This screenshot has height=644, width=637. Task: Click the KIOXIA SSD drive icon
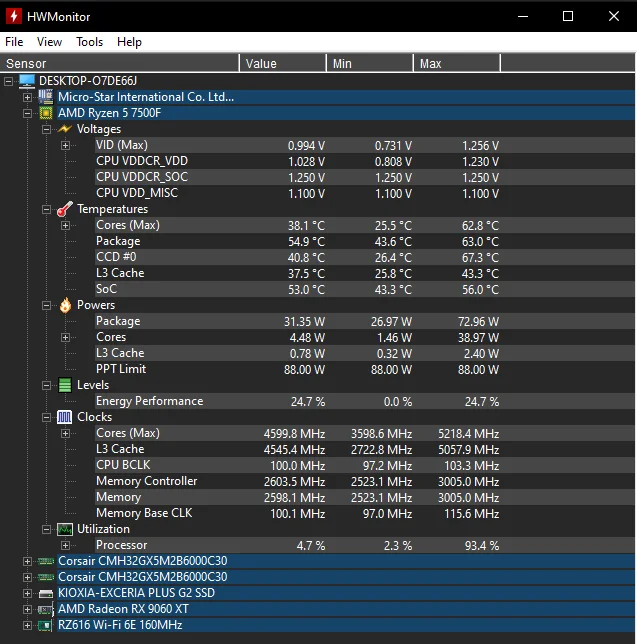[x=46, y=593]
